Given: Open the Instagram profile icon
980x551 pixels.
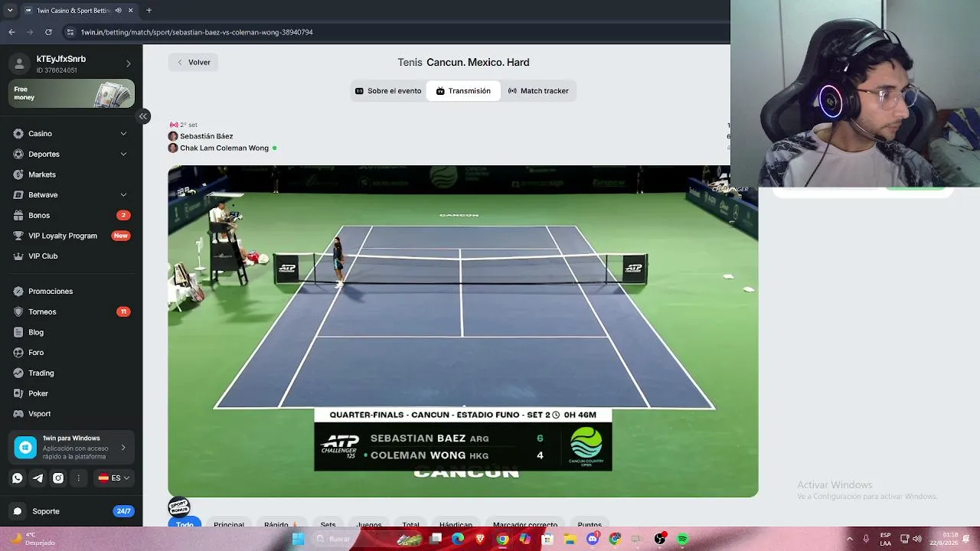Looking at the screenshot, I should 58,478.
